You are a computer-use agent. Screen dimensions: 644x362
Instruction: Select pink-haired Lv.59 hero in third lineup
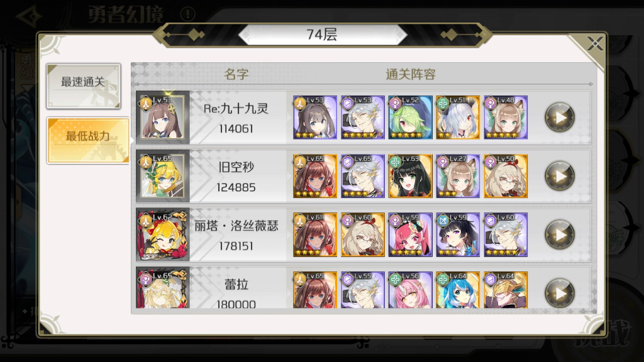tap(410, 235)
